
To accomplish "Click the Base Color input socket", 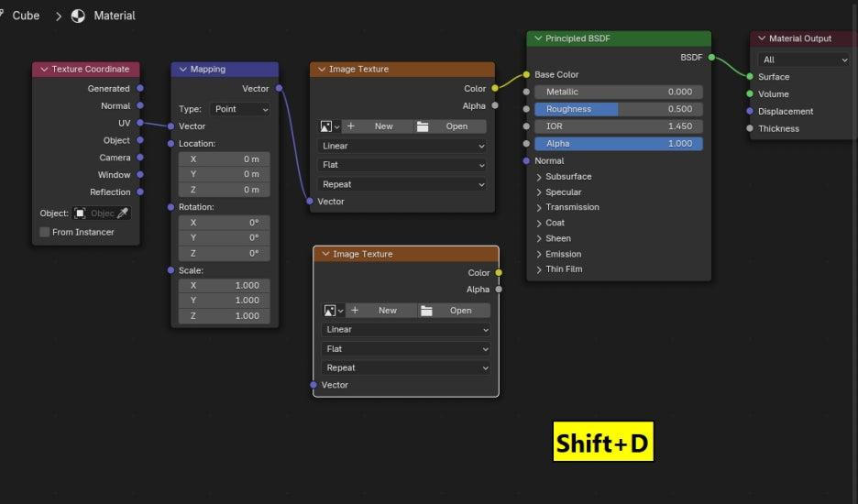I will (x=526, y=74).
